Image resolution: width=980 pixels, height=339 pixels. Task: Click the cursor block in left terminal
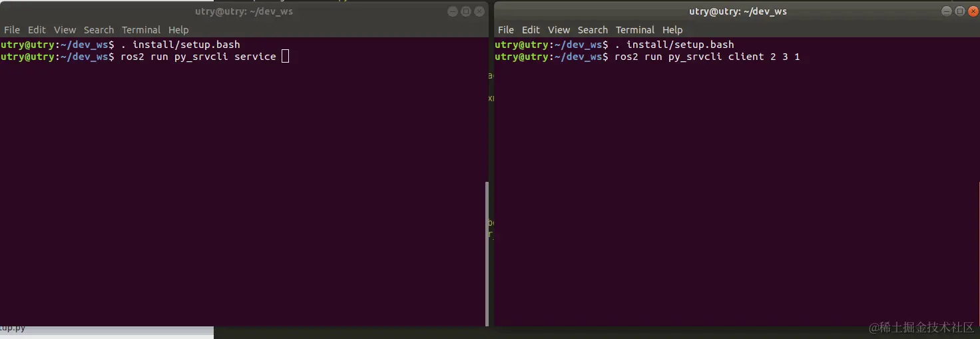tap(285, 57)
